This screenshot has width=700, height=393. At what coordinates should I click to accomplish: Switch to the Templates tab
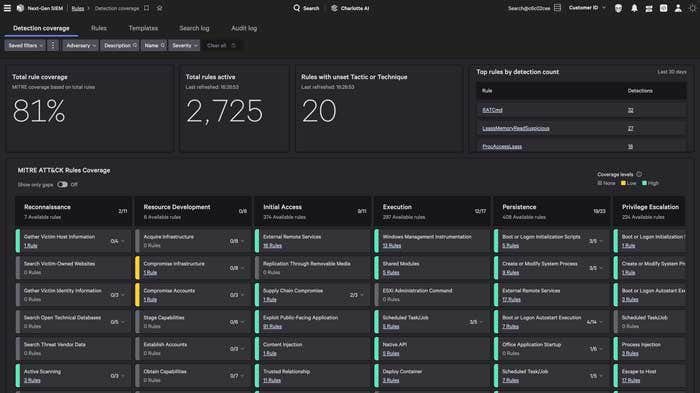[x=143, y=28]
